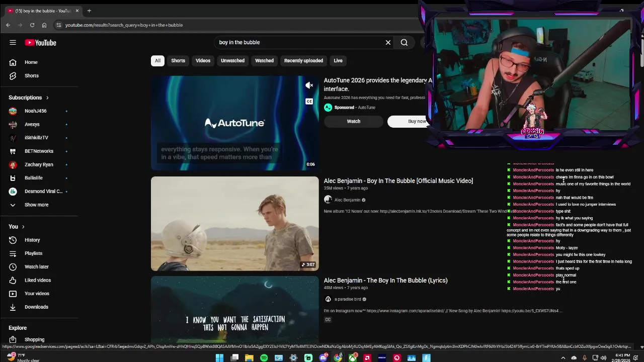Play the lyrics video thumbnail
The image size is (644, 362).
tap(235, 309)
